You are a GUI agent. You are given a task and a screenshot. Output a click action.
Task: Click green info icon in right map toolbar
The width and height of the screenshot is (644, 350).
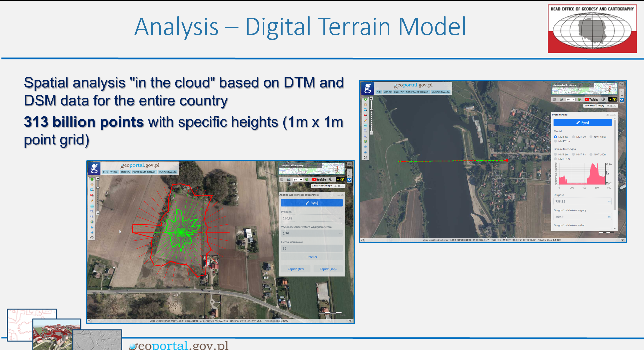365,99
